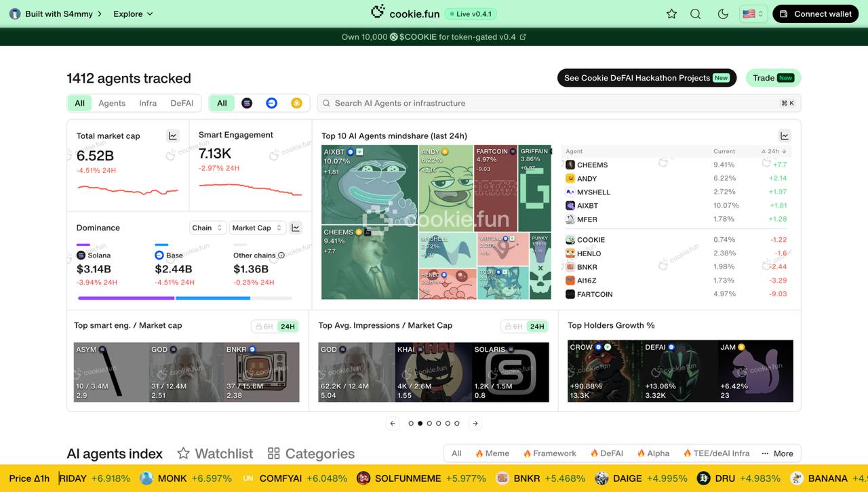
Task: Click the CHEEMS icon in the agent table
Action: coord(570,165)
